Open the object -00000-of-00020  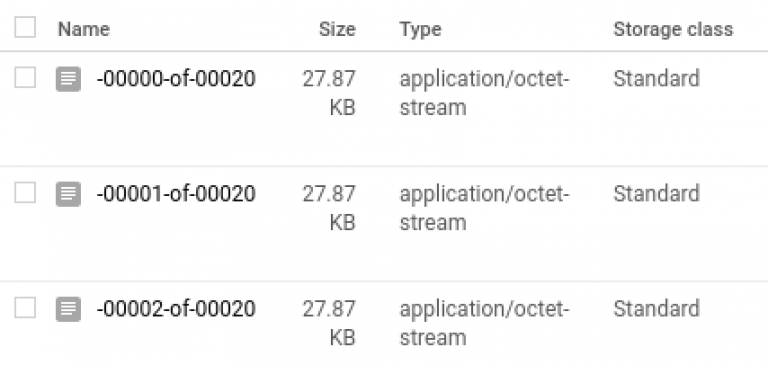(176, 79)
